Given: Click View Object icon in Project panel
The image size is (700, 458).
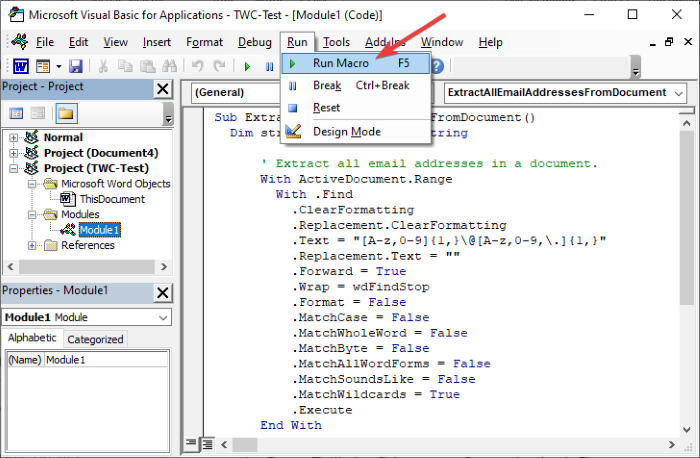Looking at the screenshot, I should [38, 113].
